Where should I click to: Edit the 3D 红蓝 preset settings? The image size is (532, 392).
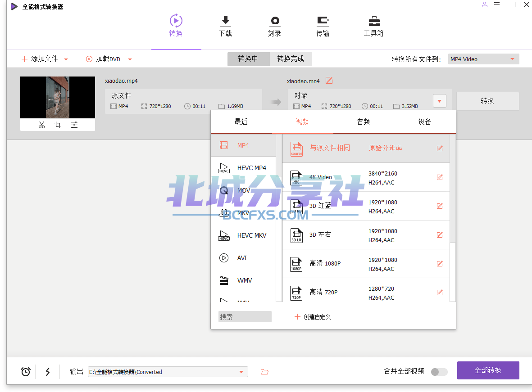[440, 206]
